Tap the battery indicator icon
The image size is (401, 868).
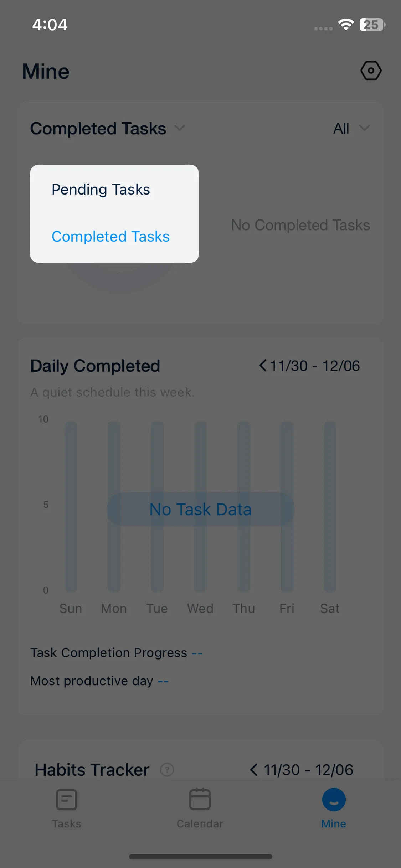372,25
